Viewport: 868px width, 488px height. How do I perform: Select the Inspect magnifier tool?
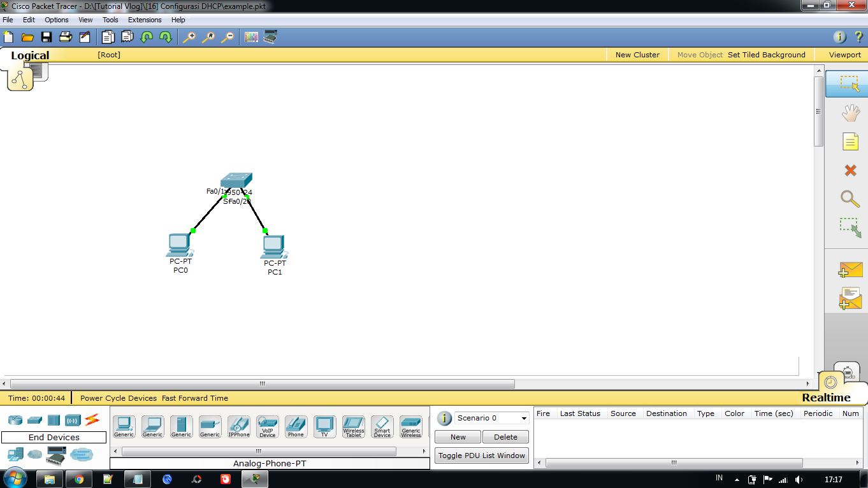pos(850,199)
